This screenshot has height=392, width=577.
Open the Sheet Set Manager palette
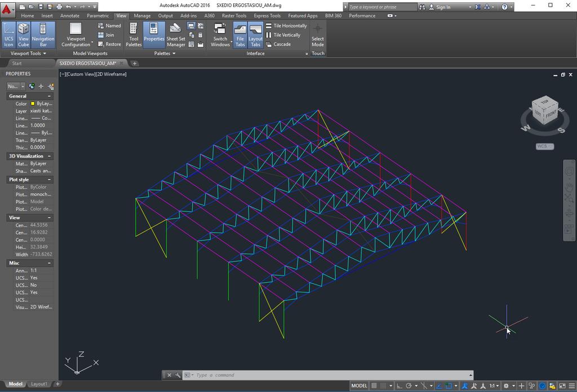click(176, 35)
